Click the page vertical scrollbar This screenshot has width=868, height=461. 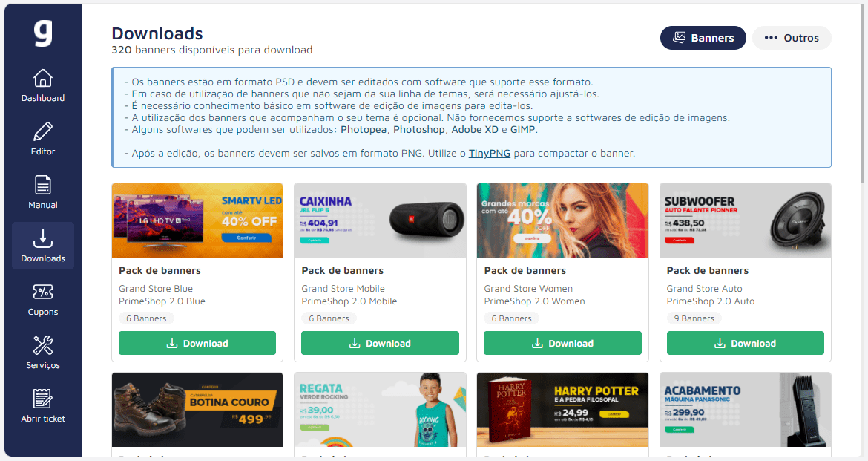point(863,94)
